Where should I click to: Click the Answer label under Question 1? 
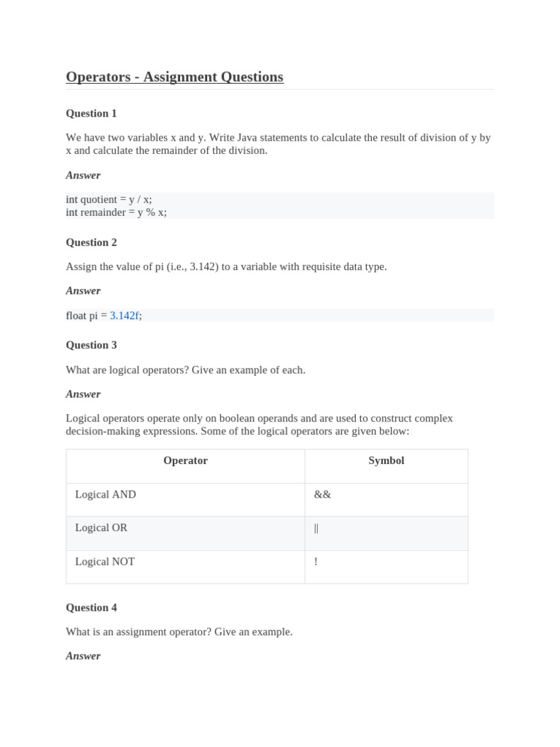point(83,175)
